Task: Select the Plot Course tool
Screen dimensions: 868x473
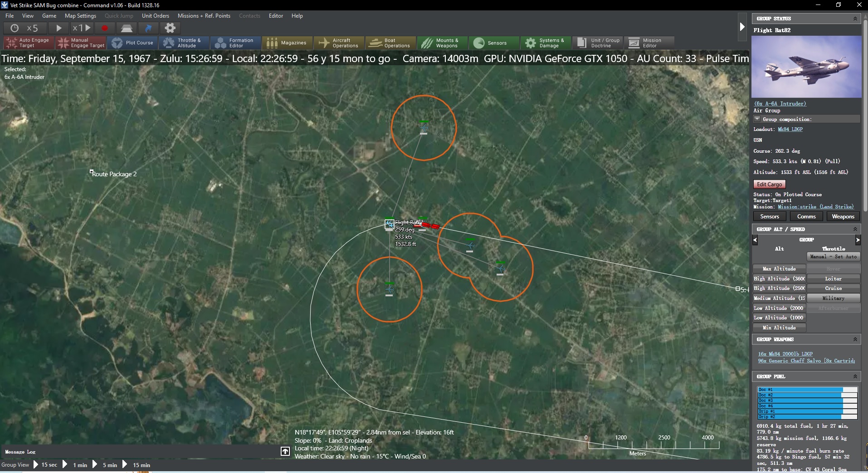Action: (x=132, y=43)
